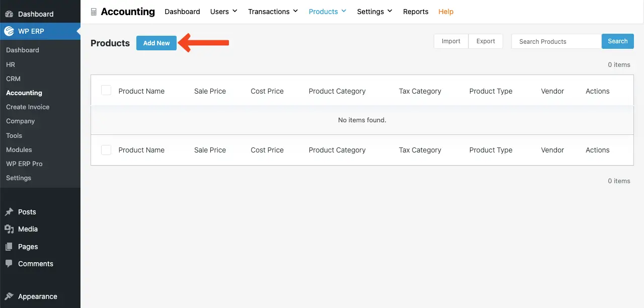Click the WP ERP logo icon

(9, 31)
